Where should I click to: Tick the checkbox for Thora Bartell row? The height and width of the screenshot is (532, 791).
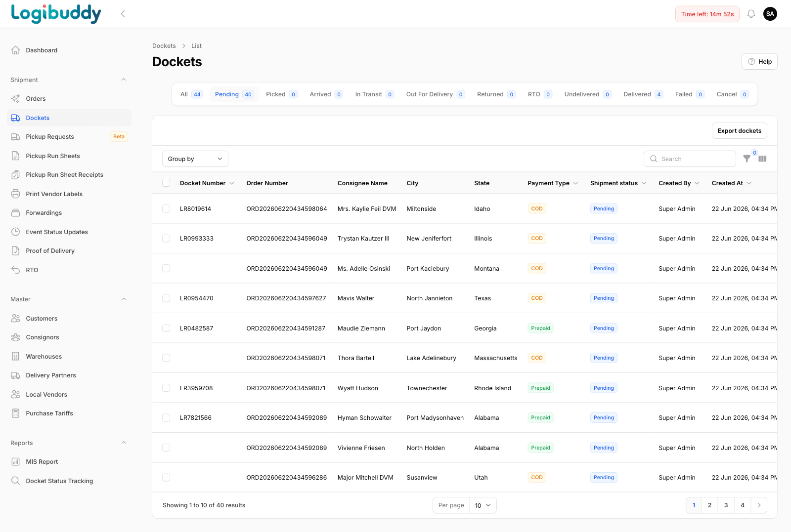click(166, 358)
